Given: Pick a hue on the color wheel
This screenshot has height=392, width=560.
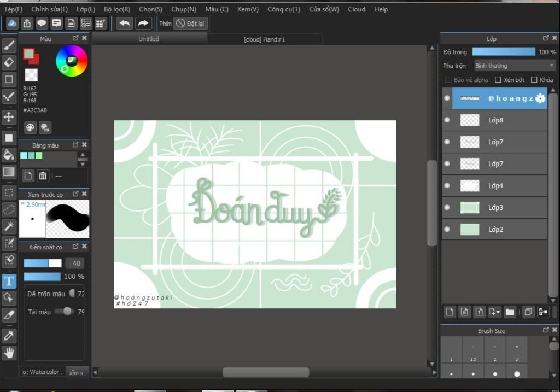Looking at the screenshot, I should [72, 61].
